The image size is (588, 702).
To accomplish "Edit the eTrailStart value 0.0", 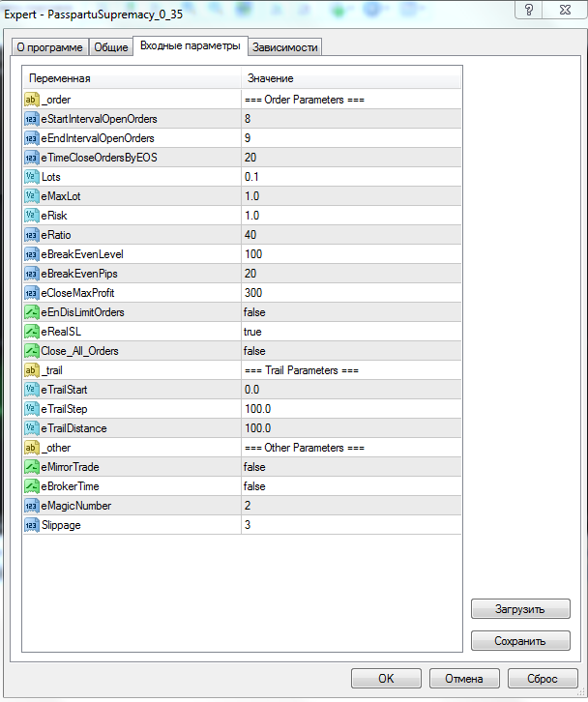I will (352, 390).
